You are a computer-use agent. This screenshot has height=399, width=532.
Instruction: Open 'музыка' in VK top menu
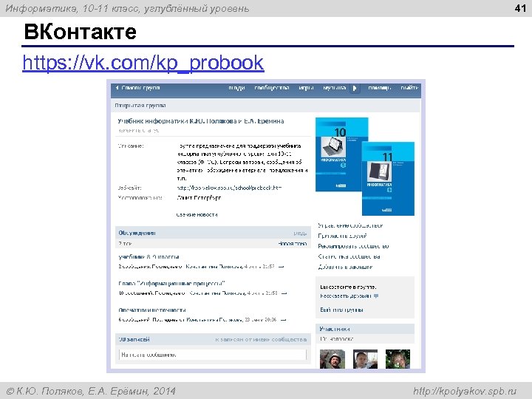[x=334, y=88]
